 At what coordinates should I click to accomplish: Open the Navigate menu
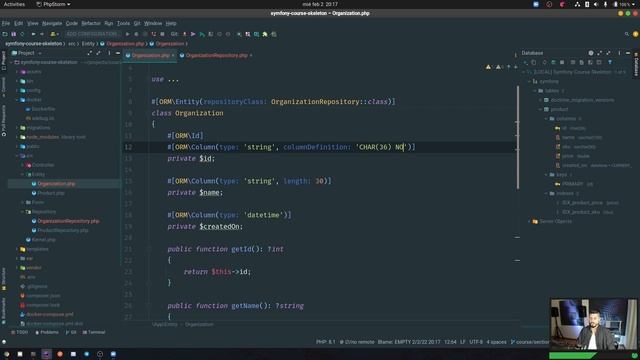point(52,23)
